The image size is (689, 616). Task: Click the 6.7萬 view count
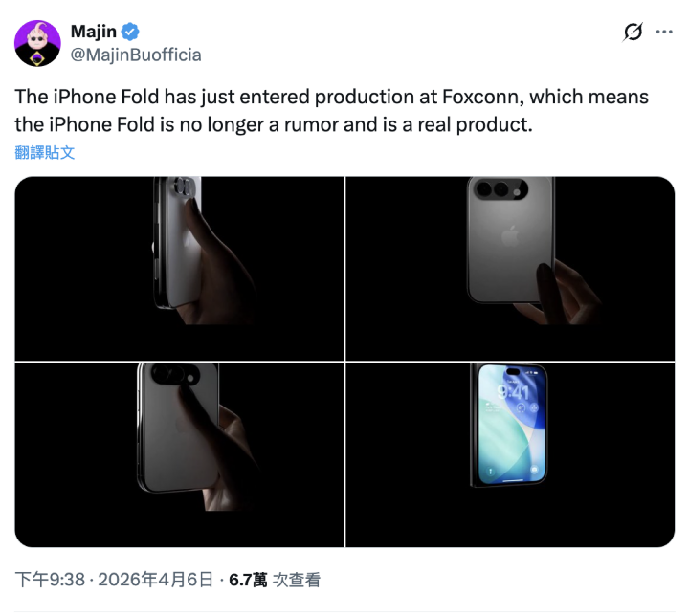(248, 580)
